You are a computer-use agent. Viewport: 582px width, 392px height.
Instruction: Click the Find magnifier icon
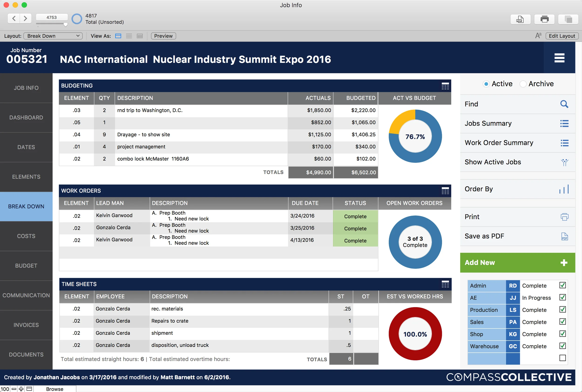point(564,104)
